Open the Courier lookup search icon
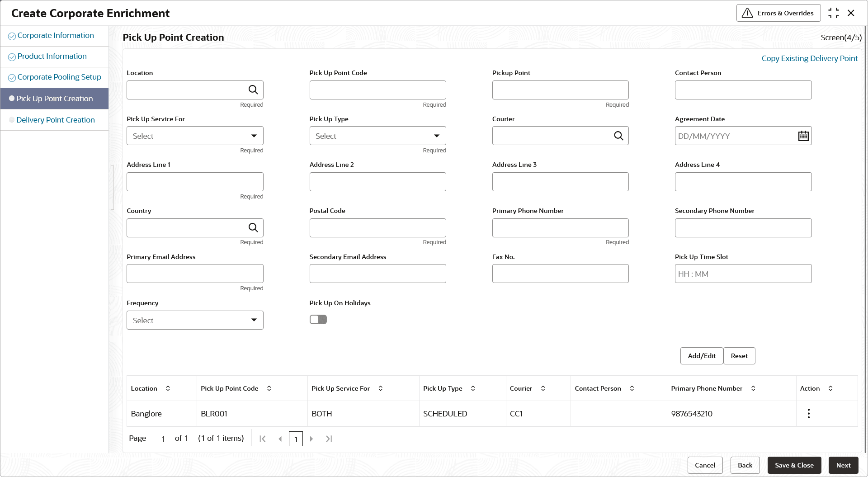868x477 pixels. (x=618, y=136)
